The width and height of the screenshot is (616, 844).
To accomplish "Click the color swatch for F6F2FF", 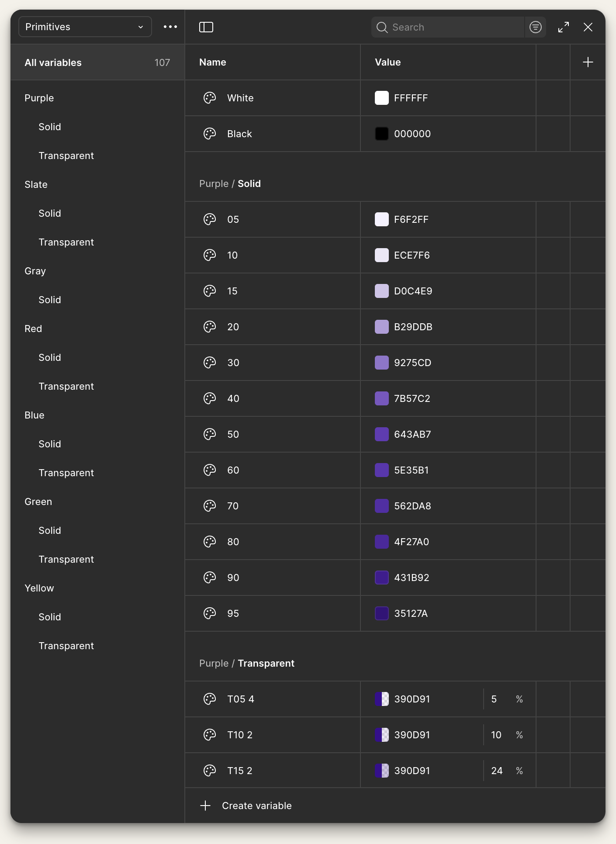I will [x=382, y=219].
